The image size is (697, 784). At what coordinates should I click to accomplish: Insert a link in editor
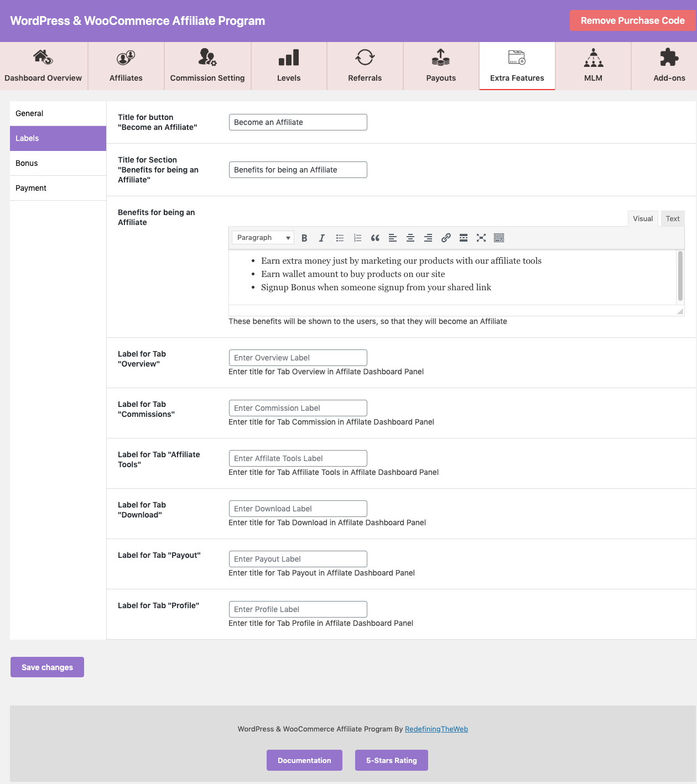pyautogui.click(x=446, y=238)
